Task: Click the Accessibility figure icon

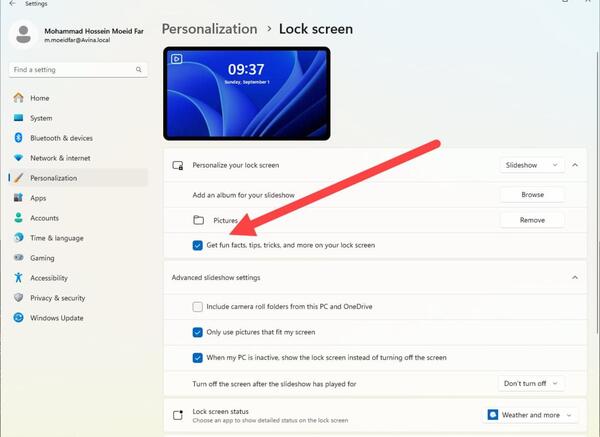Action: click(18, 277)
